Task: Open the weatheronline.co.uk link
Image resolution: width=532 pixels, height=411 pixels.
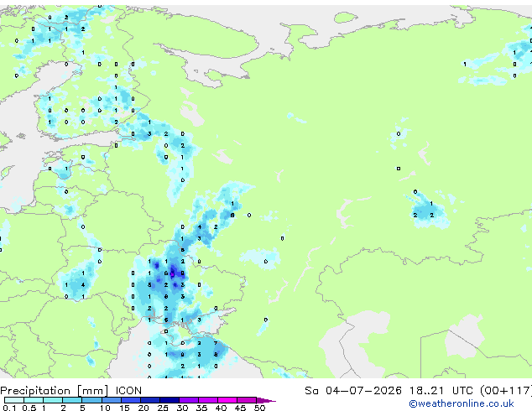Action: click(462, 403)
